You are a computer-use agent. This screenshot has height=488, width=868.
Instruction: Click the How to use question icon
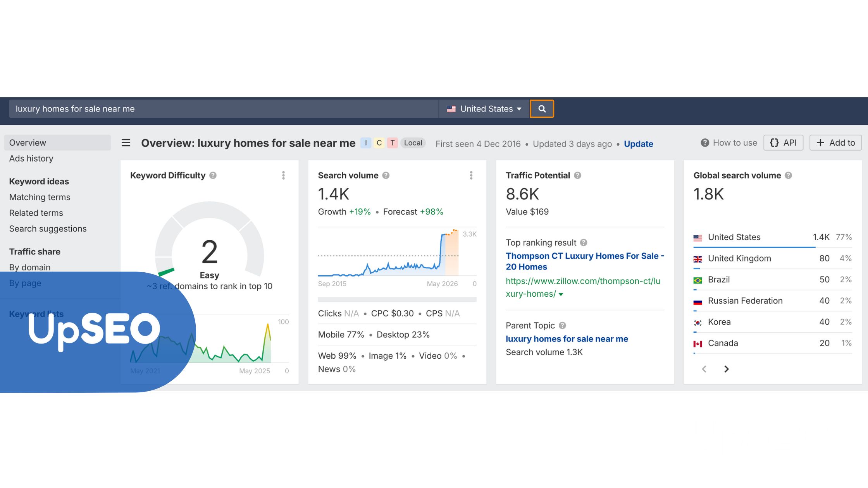pyautogui.click(x=705, y=143)
